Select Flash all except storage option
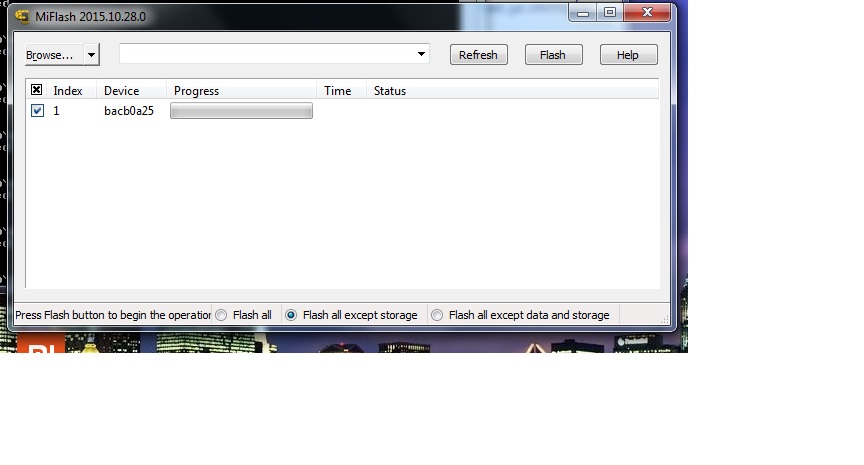This screenshot has width=864, height=465. [x=352, y=315]
